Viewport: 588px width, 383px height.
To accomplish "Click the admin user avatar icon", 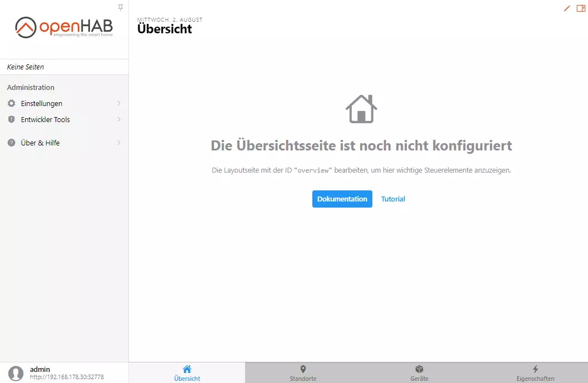I will pos(16,372).
